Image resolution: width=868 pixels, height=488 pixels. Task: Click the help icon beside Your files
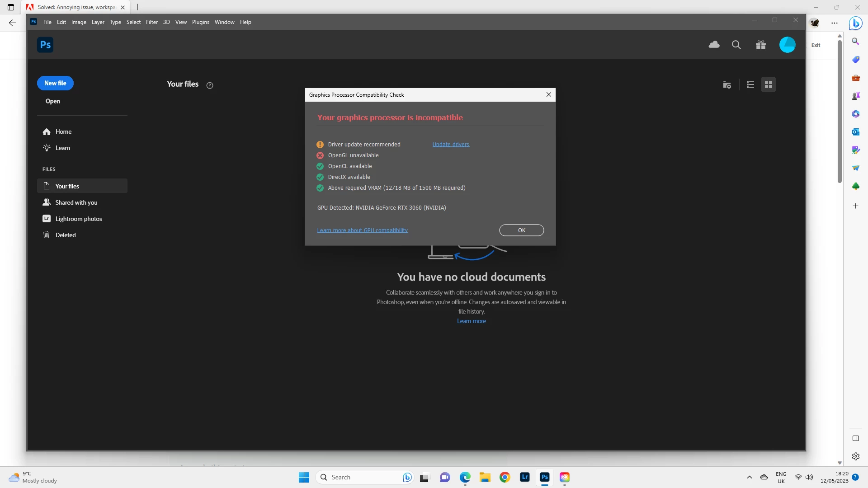pyautogui.click(x=210, y=85)
